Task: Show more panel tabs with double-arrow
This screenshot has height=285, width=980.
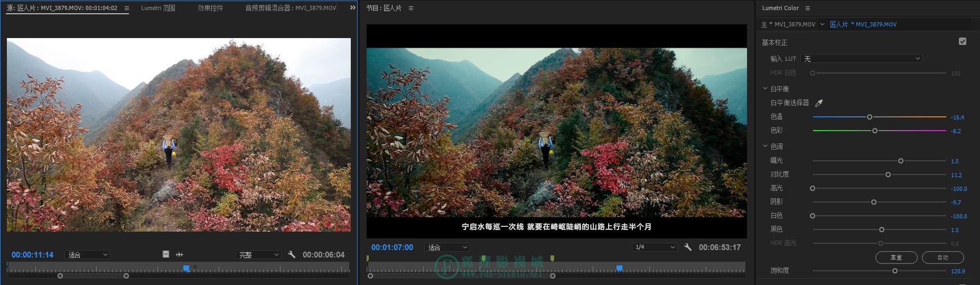Action: point(353,8)
